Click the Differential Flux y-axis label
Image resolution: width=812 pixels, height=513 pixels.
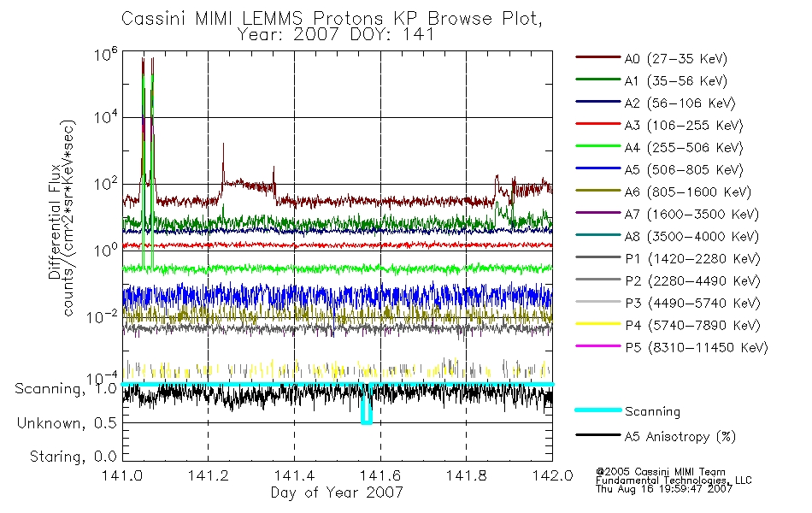pyautogui.click(x=55, y=221)
